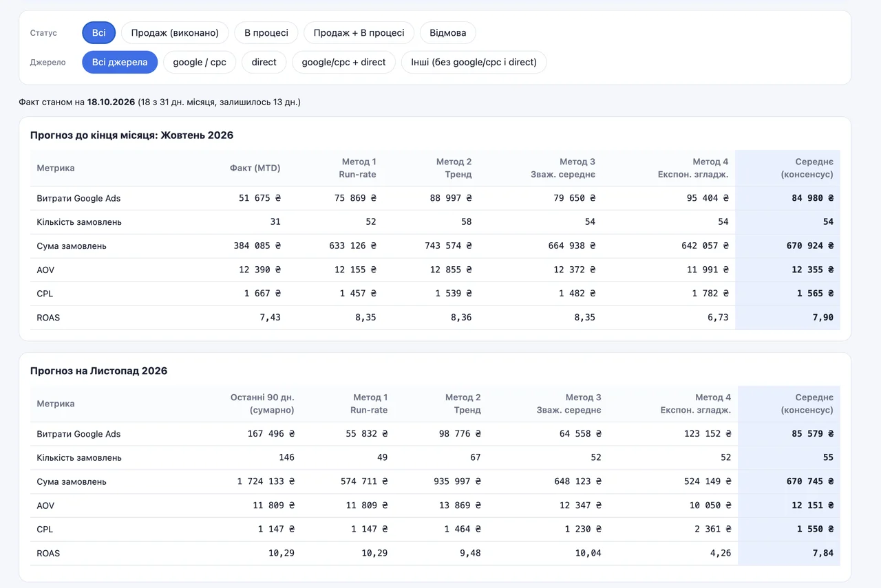881x588 pixels.
Task: Filter source by 'google / cpc'
Action: coord(200,62)
